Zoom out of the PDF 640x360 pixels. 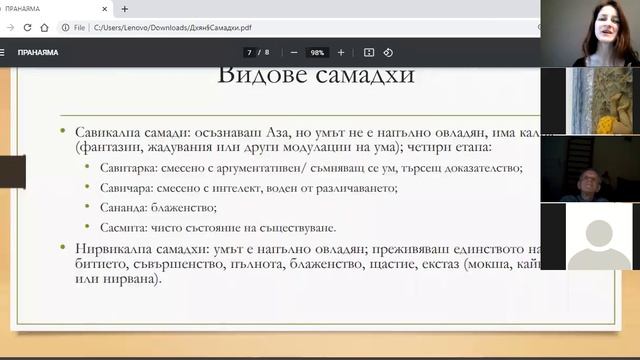294,52
